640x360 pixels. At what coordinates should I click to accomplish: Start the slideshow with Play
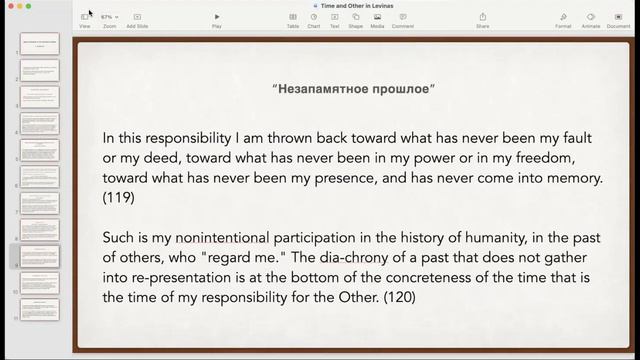[x=217, y=20]
